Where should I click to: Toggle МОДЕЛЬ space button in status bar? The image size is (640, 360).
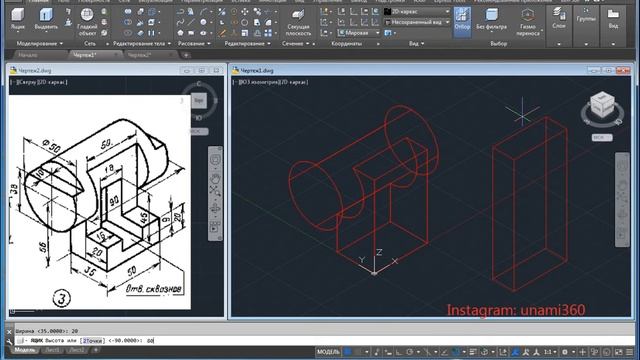point(328,351)
